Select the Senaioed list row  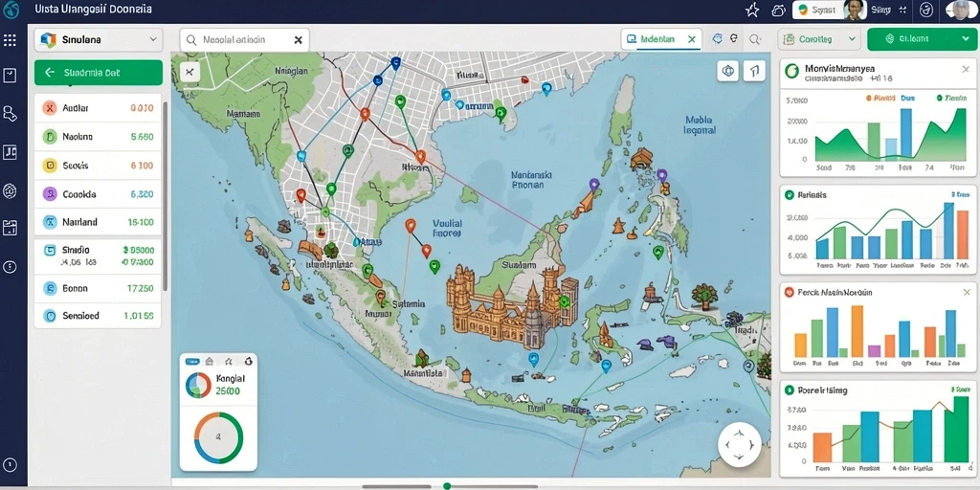(x=99, y=316)
